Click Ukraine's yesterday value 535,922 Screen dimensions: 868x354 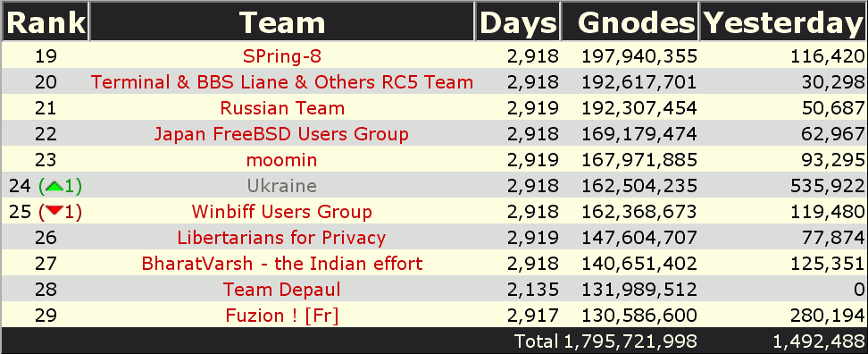point(826,186)
